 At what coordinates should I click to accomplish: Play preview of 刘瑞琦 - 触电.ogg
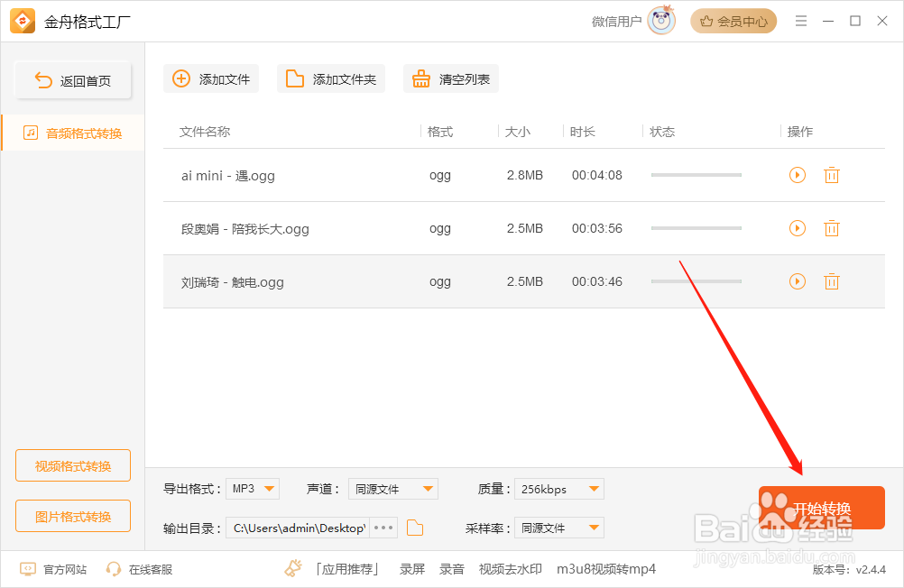[x=797, y=281]
